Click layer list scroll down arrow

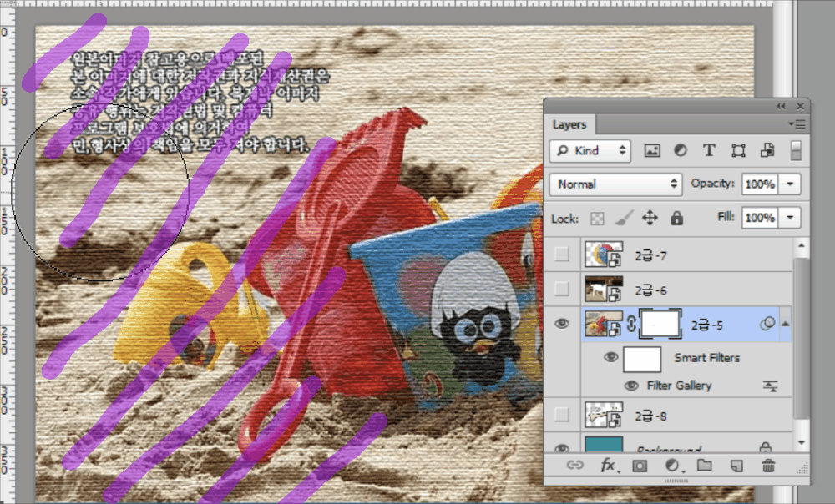click(x=802, y=443)
